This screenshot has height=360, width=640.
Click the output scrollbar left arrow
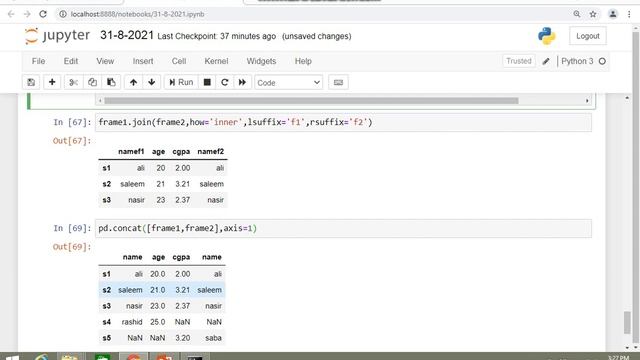point(100,101)
